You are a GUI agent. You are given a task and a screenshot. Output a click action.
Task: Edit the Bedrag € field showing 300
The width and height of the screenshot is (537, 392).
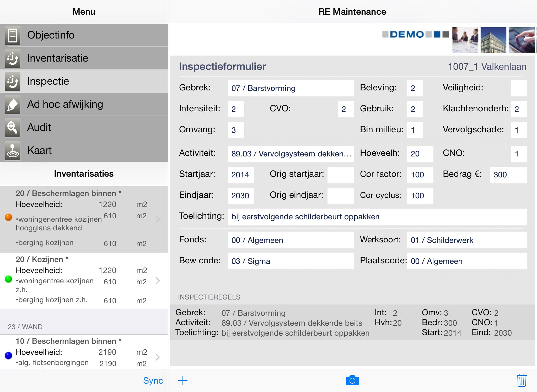click(508, 175)
